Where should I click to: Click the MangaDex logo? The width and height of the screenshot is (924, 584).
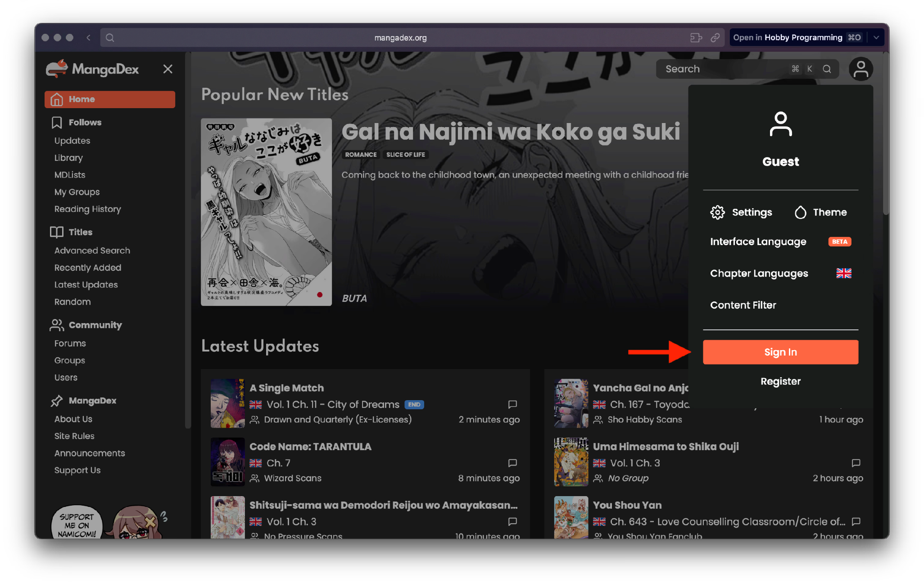92,69
